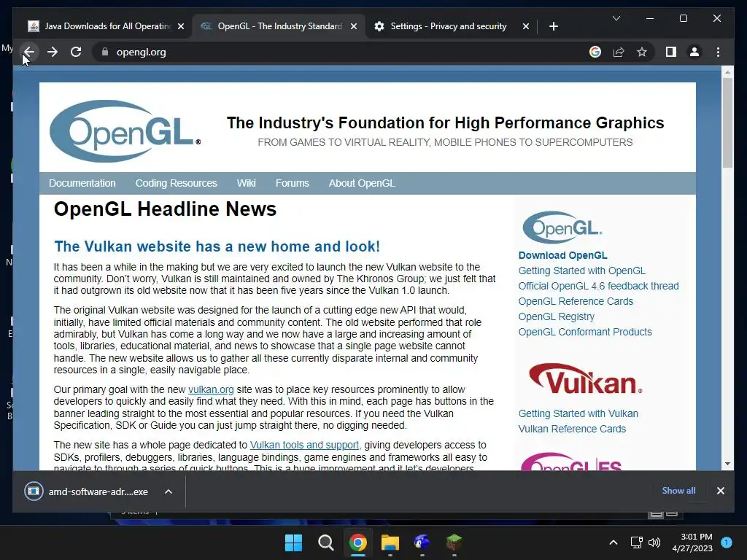Open the downloaded amd-software-adr....exe file
This screenshot has width=747, height=560.
(87, 491)
